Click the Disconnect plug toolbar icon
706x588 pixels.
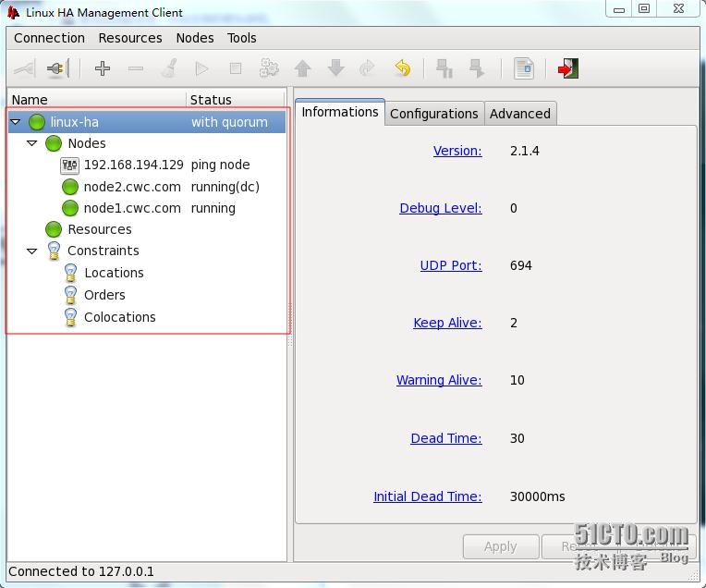click(x=57, y=69)
